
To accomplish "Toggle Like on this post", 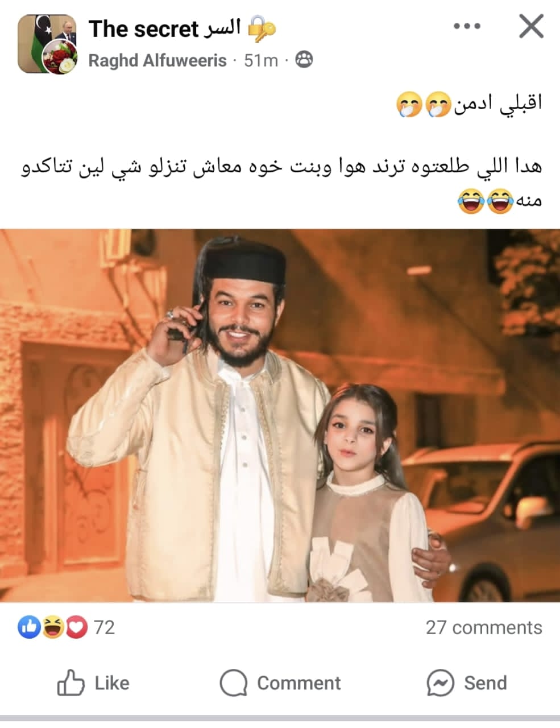I will 93,682.
